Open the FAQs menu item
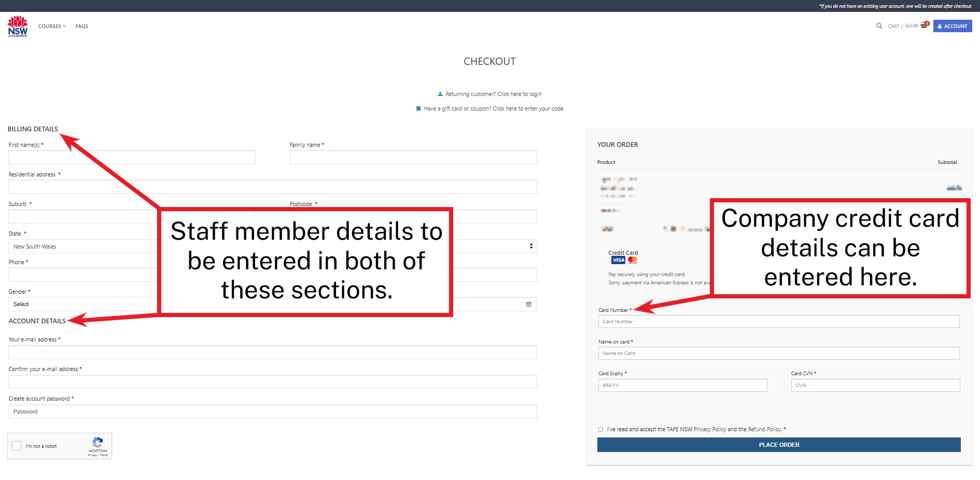This screenshot has height=480, width=980. [81, 26]
